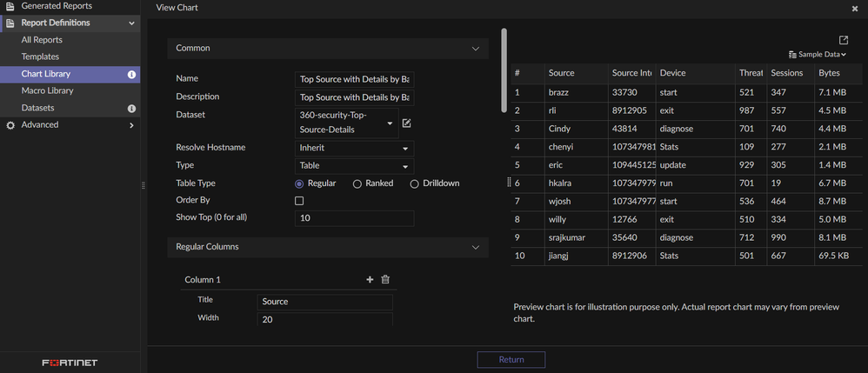This screenshot has width=868, height=373.
Task: Close the View Chart dialog
Action: click(x=855, y=8)
